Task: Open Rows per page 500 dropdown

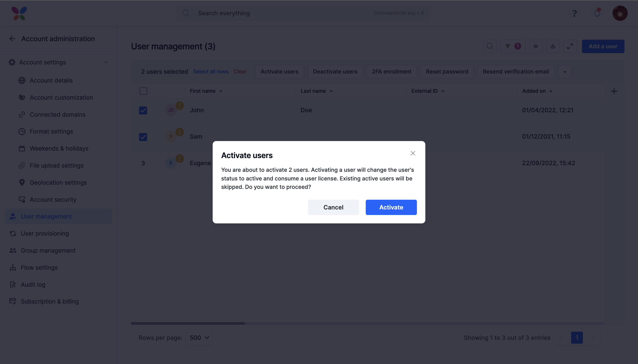Action: (199, 338)
